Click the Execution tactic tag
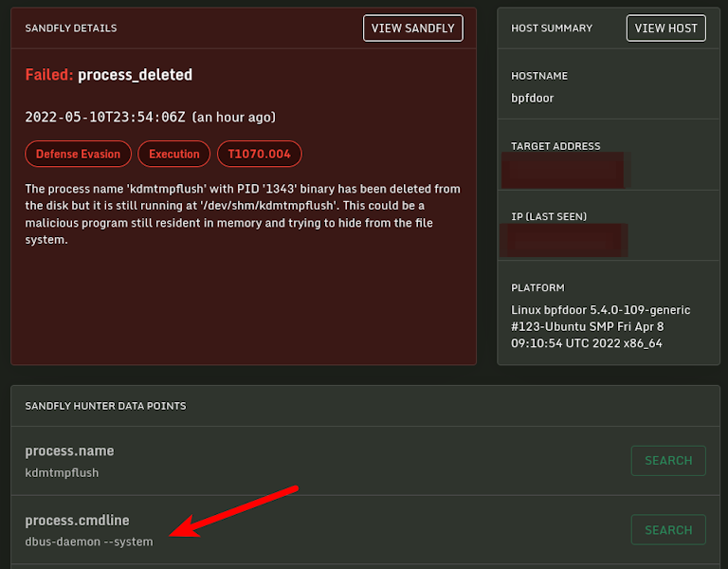The width and height of the screenshot is (728, 569). coord(174,154)
